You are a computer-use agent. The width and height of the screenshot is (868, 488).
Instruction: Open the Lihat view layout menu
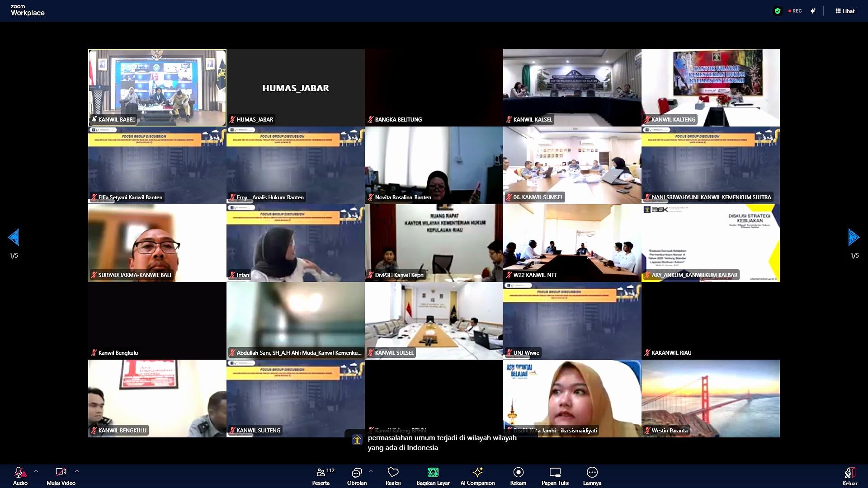845,11
